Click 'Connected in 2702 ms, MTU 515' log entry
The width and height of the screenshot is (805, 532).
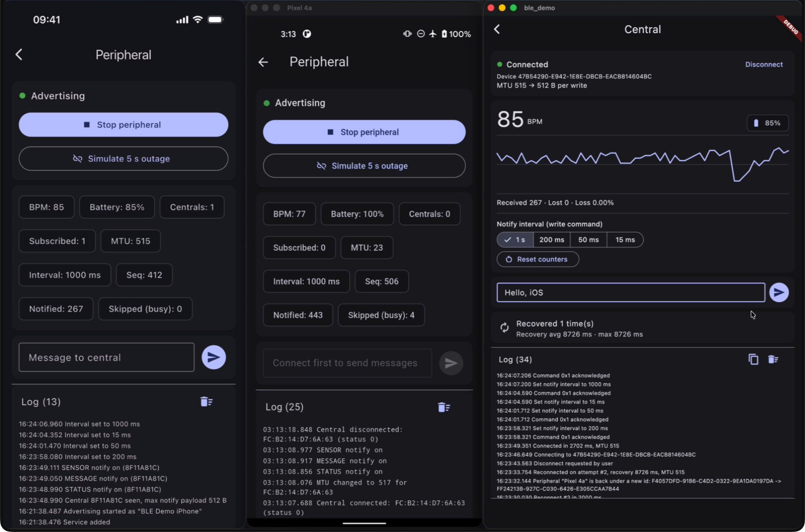558,446
